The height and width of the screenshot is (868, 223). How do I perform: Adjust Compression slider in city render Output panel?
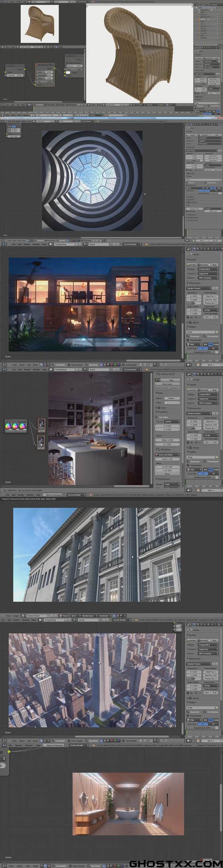tap(202, 728)
